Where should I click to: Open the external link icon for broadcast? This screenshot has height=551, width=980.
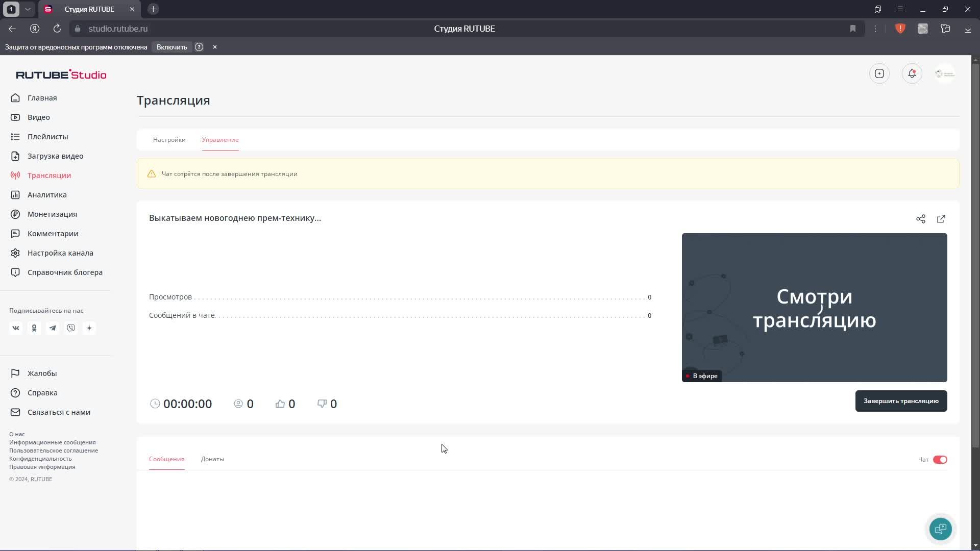pos(941,219)
